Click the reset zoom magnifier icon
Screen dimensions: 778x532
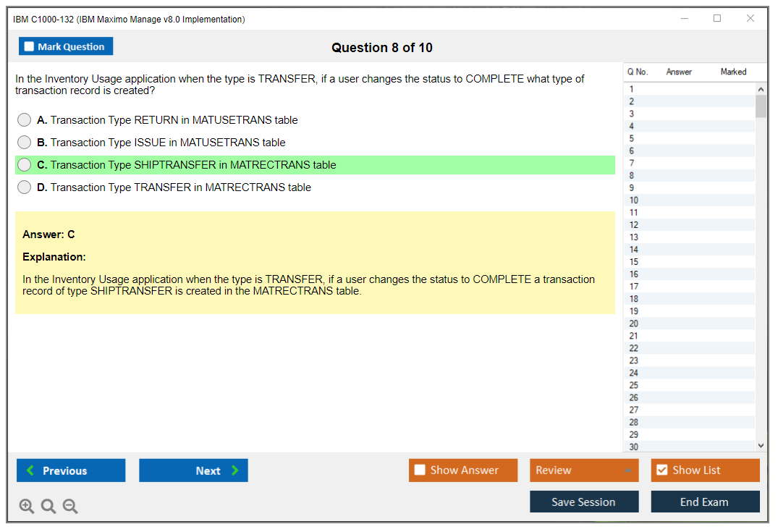click(48, 507)
